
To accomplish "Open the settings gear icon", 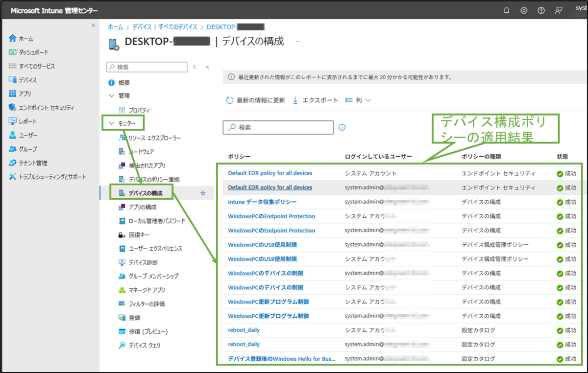I will click(524, 10).
